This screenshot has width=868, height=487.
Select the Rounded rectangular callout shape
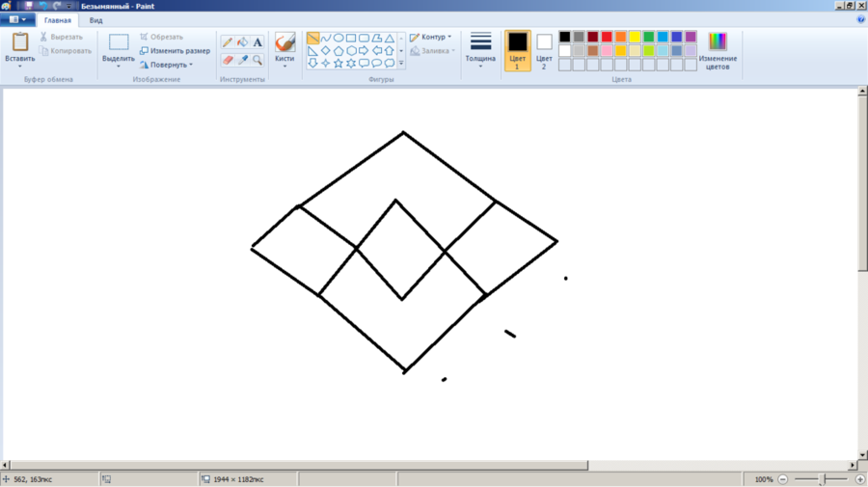364,63
